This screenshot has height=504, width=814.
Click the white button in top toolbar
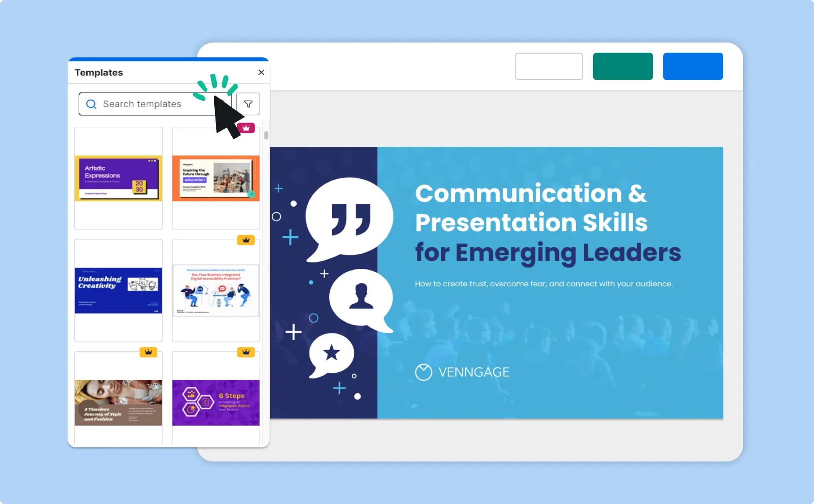549,67
